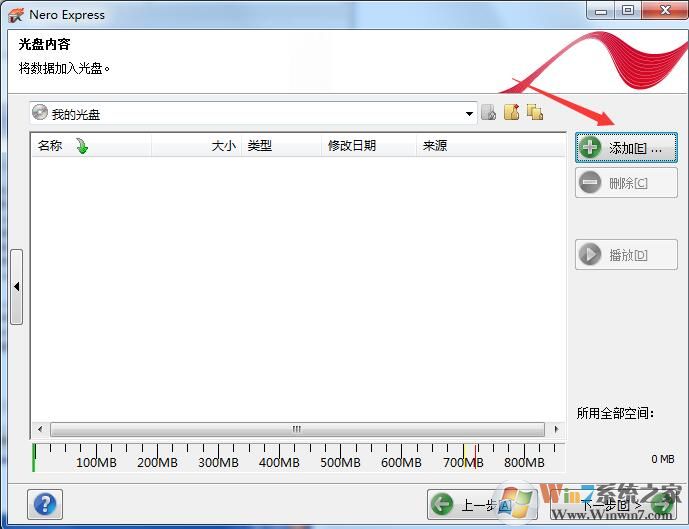Go back with the 上一步 button
689x529 pixels.
coord(482,504)
